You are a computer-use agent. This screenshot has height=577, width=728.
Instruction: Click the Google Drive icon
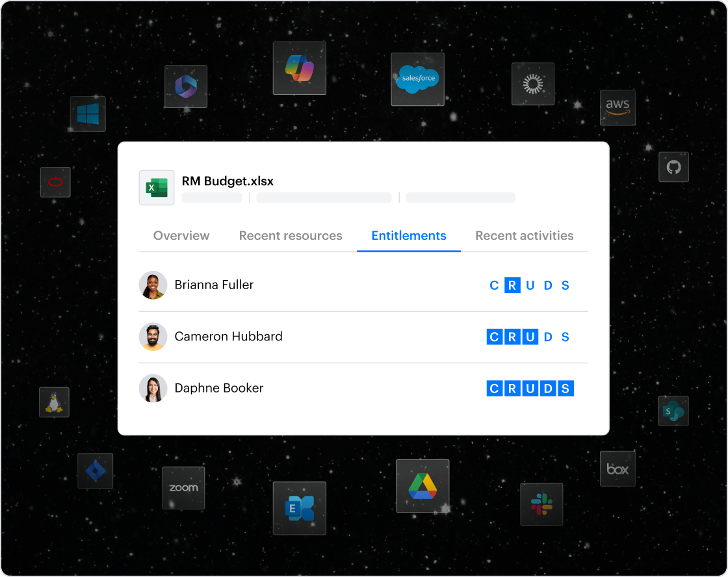tap(422, 485)
